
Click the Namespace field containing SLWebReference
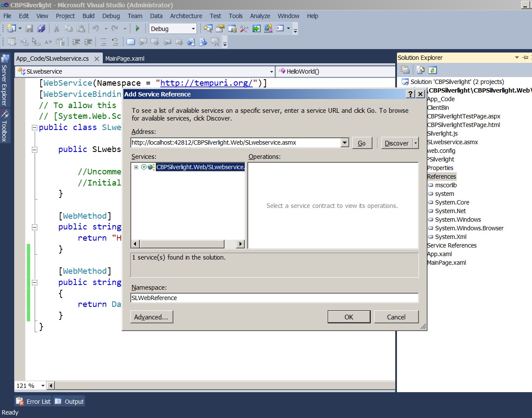(x=274, y=297)
